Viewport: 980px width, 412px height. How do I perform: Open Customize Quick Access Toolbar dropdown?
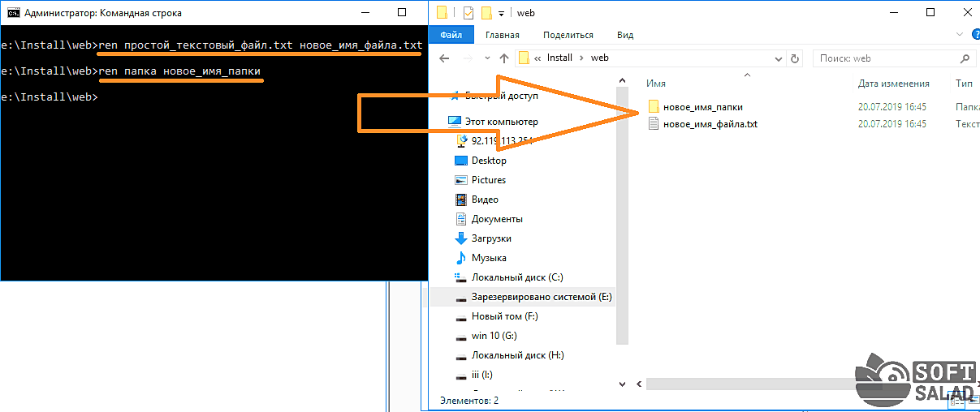(502, 13)
